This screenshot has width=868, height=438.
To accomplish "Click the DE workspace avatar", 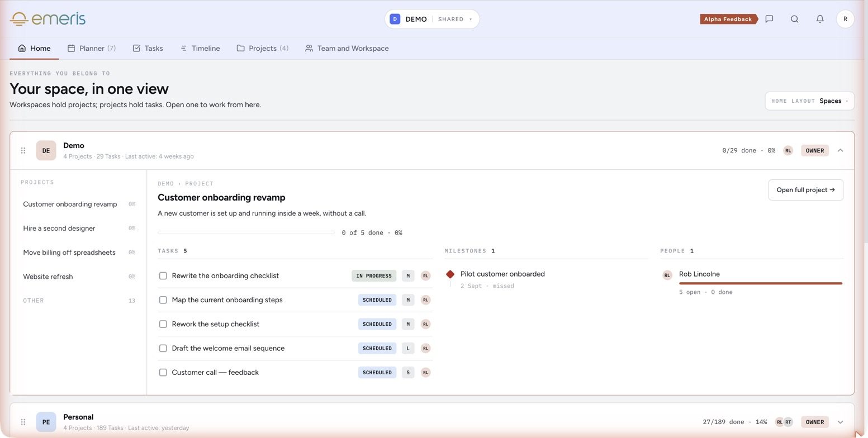I will [x=46, y=150].
